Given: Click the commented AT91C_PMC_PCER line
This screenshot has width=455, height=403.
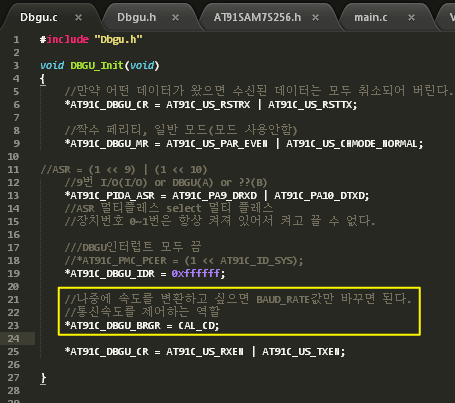Looking at the screenshot, I should click(x=184, y=260).
